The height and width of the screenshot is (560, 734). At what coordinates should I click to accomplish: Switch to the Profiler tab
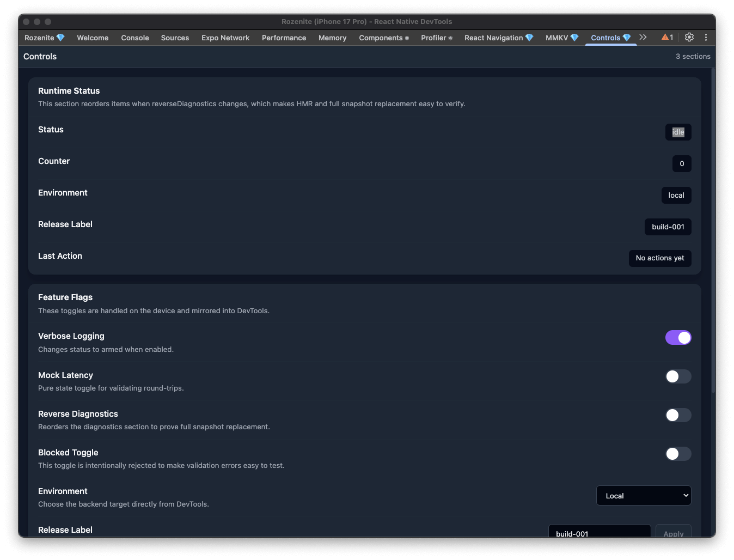pyautogui.click(x=436, y=38)
